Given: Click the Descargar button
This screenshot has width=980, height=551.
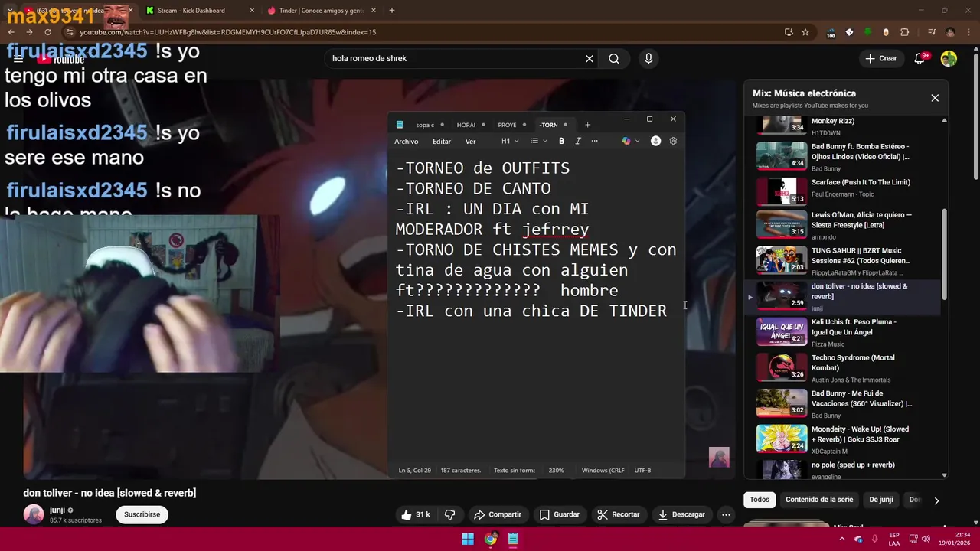Looking at the screenshot, I should coord(681,514).
